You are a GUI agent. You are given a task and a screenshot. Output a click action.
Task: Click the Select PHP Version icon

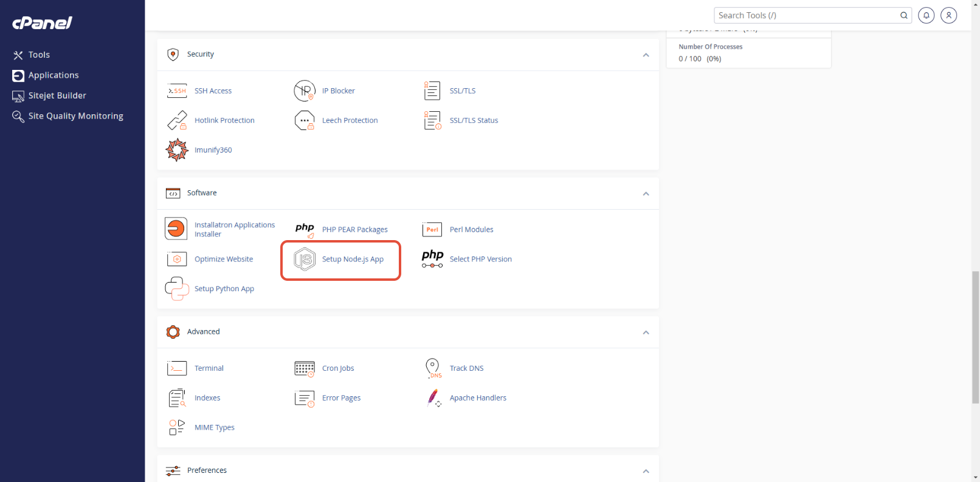tap(432, 259)
